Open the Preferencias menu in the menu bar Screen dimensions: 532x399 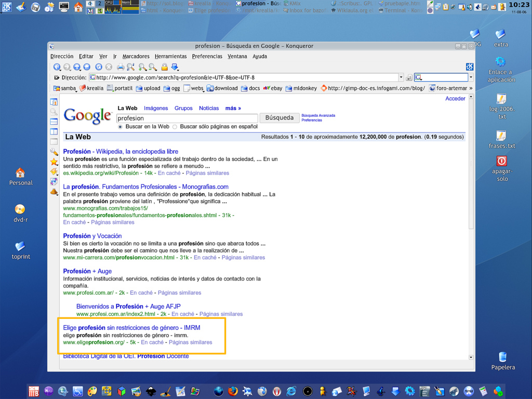(x=207, y=56)
